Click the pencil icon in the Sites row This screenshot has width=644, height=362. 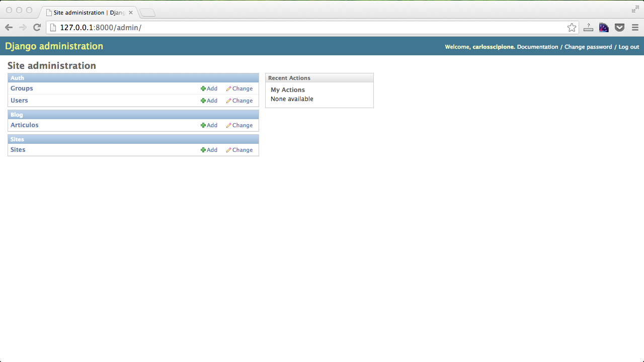pos(229,150)
